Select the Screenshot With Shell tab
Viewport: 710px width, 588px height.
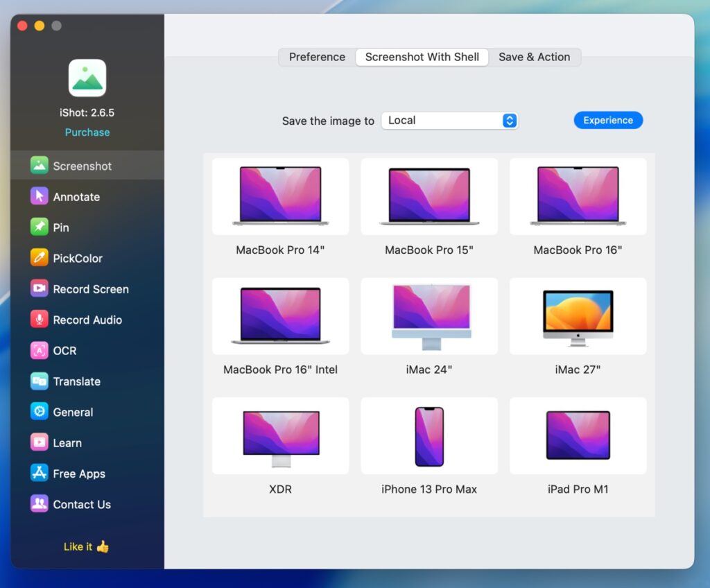[422, 57]
